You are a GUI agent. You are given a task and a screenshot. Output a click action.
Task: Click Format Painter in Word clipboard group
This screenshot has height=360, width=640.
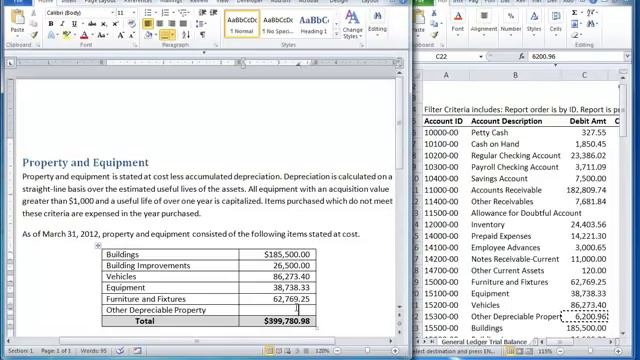pos(34,35)
